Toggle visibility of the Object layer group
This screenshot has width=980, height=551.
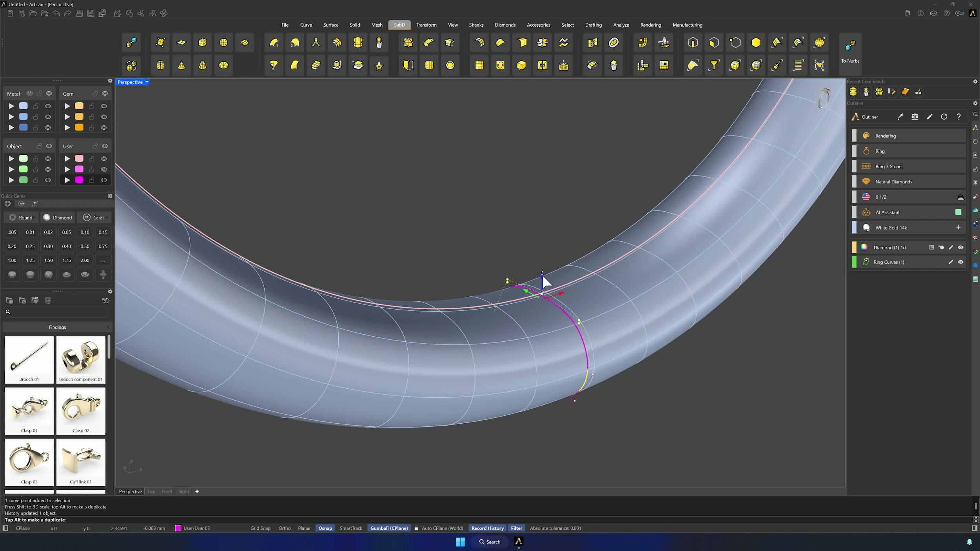point(49,146)
